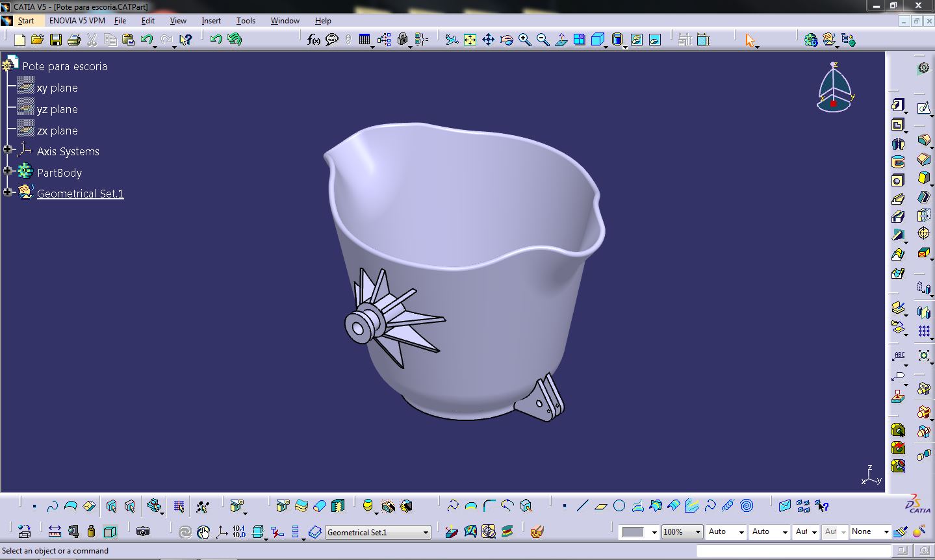
Task: Open the first Auto dropdown
Action: point(741,531)
